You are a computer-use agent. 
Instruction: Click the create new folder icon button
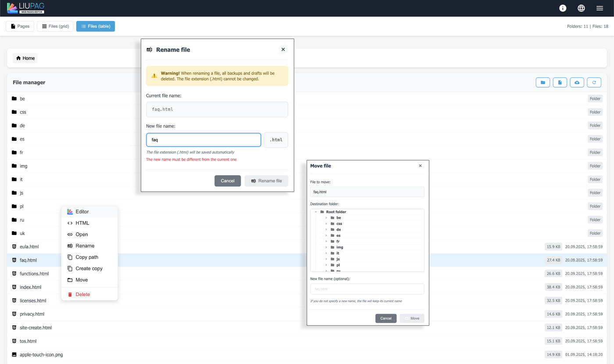(x=543, y=82)
